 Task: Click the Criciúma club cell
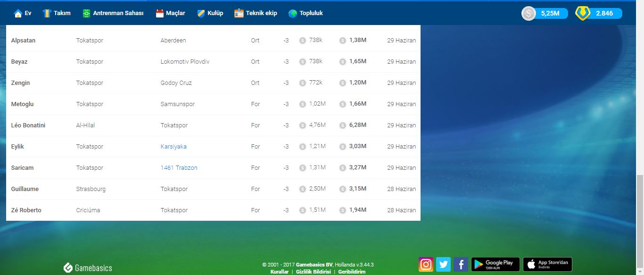88,210
